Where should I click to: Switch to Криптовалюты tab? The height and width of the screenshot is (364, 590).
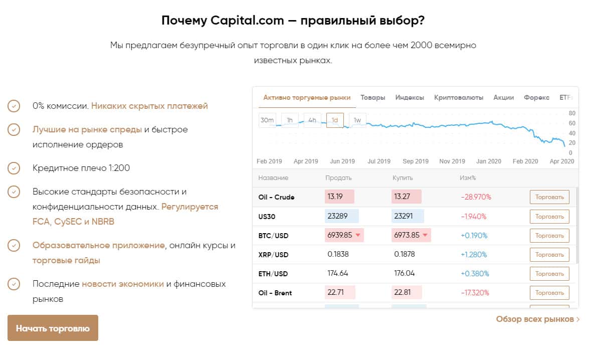[459, 98]
